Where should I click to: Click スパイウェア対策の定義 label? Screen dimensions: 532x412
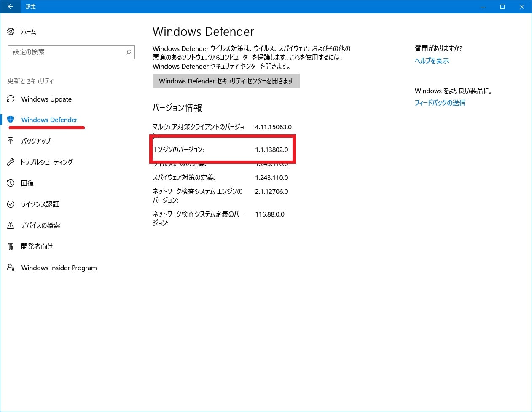(x=184, y=177)
